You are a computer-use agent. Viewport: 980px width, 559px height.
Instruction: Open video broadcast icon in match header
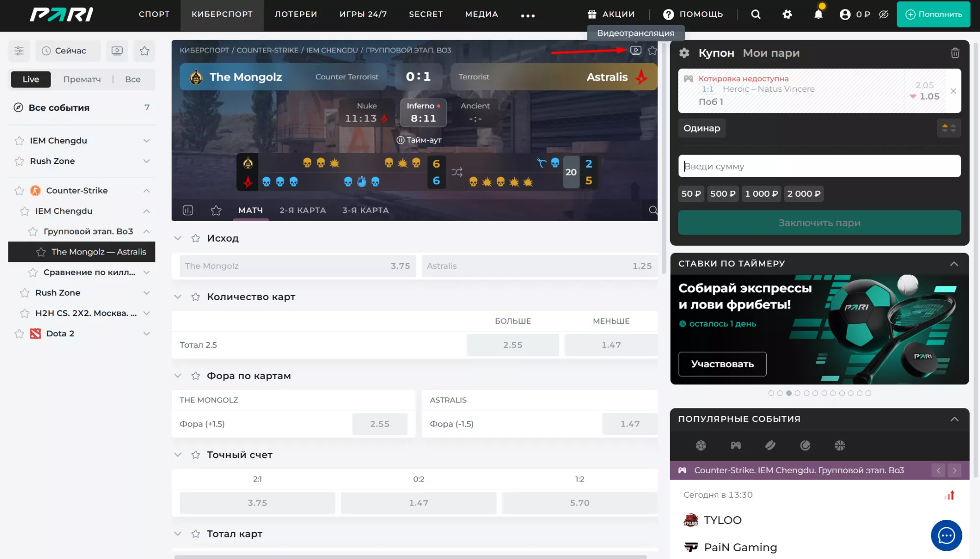(x=635, y=50)
